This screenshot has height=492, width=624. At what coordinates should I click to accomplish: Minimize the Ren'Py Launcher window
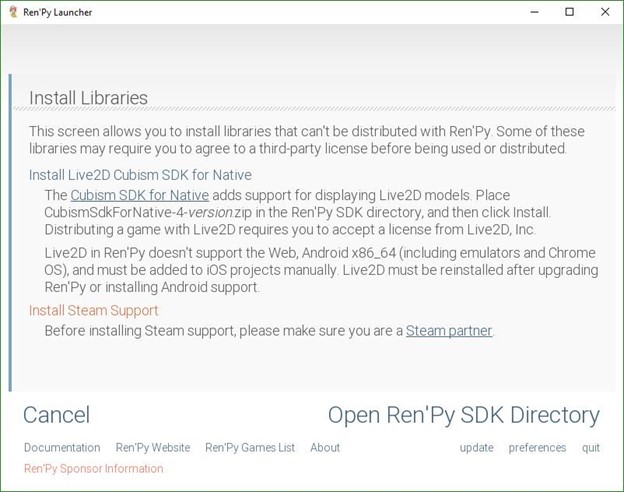(x=533, y=12)
